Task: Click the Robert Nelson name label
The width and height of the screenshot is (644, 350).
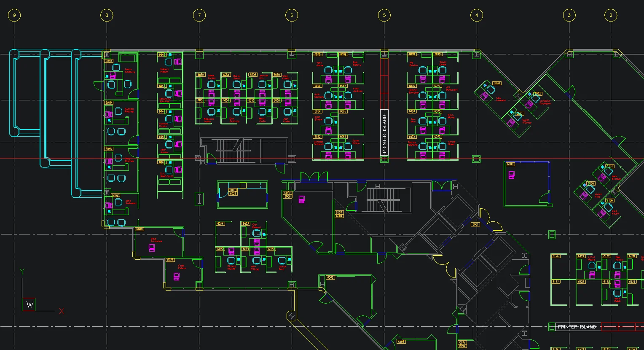Action: pos(164,70)
